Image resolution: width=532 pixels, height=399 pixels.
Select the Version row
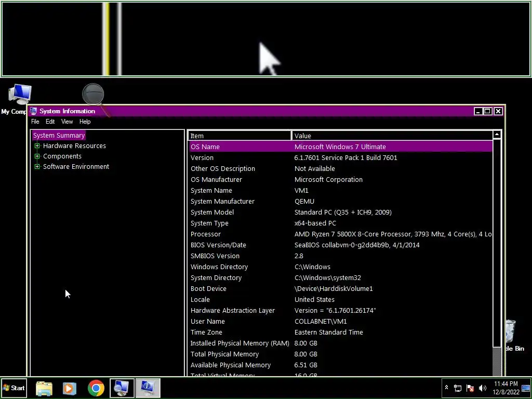point(341,158)
